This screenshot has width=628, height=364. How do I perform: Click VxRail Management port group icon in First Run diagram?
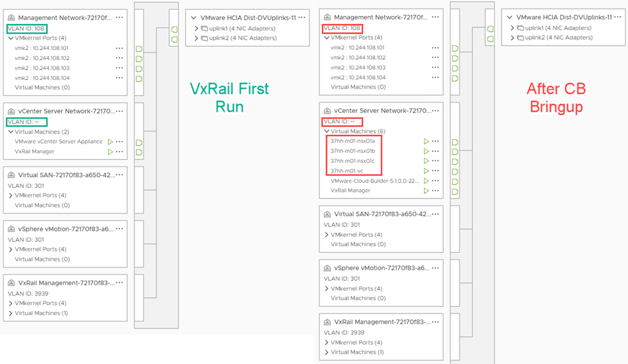click(11, 283)
